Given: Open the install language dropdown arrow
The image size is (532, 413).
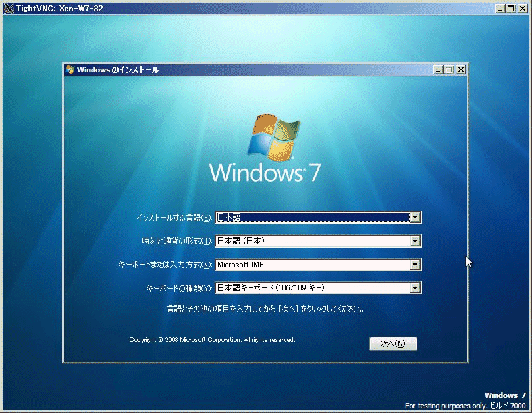Looking at the screenshot, I should click(415, 217).
